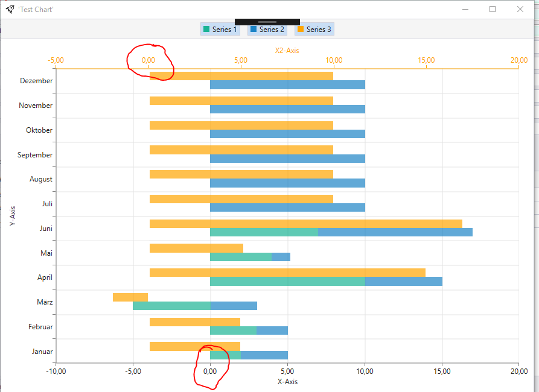This screenshot has height=392, width=539.
Task: Click the 15,00 tick on top X2-Axis
Action: click(x=426, y=60)
